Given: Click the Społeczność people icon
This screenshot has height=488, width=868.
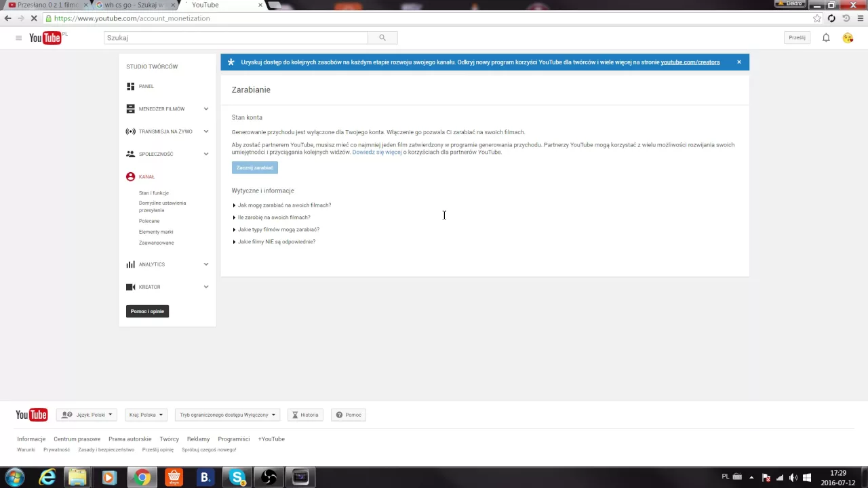Looking at the screenshot, I should coord(130,154).
